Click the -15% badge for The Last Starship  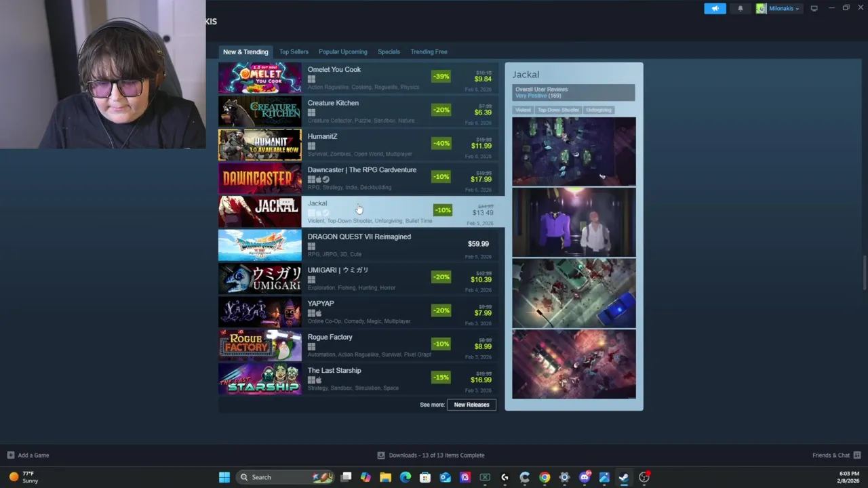coord(441,377)
